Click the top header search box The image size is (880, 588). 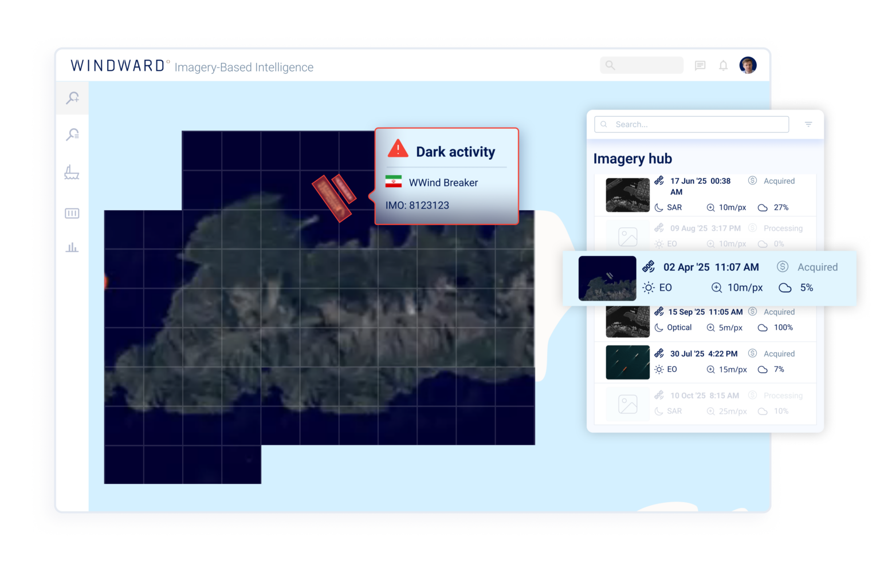[641, 65]
